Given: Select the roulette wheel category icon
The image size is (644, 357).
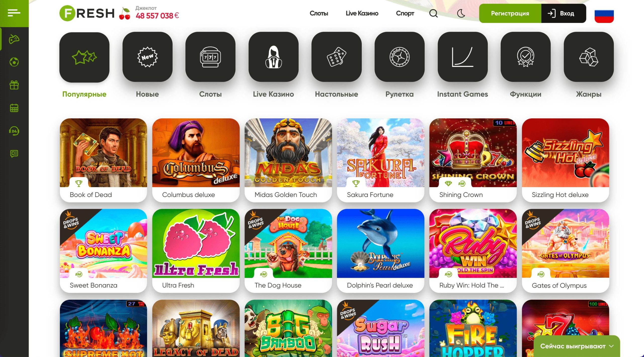Looking at the screenshot, I should point(399,57).
